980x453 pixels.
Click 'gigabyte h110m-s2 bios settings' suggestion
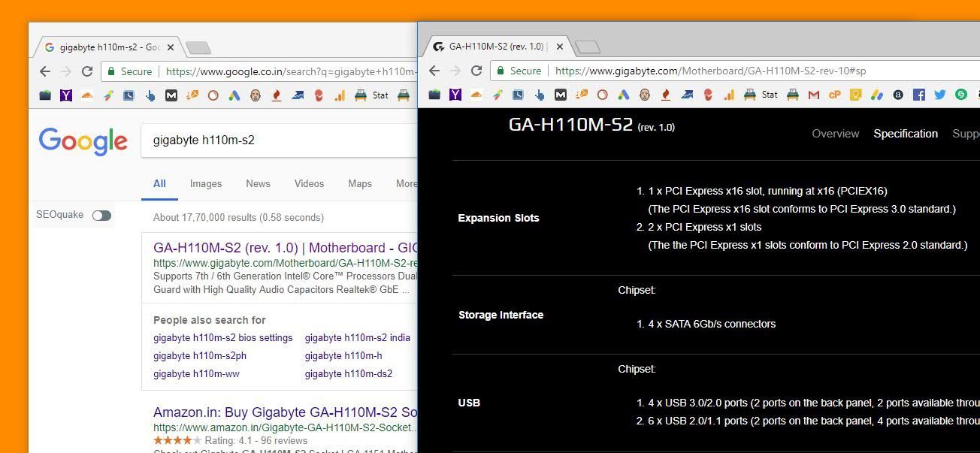pos(222,338)
